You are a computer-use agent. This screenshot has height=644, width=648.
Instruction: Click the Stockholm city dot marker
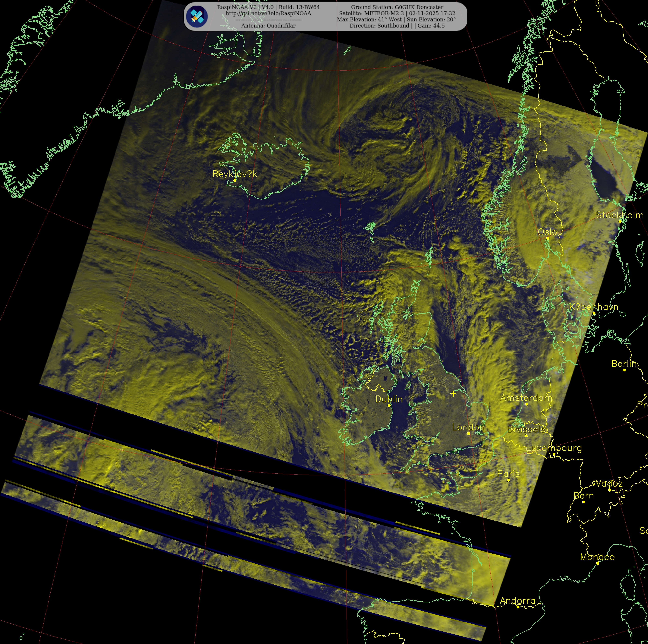click(x=620, y=221)
